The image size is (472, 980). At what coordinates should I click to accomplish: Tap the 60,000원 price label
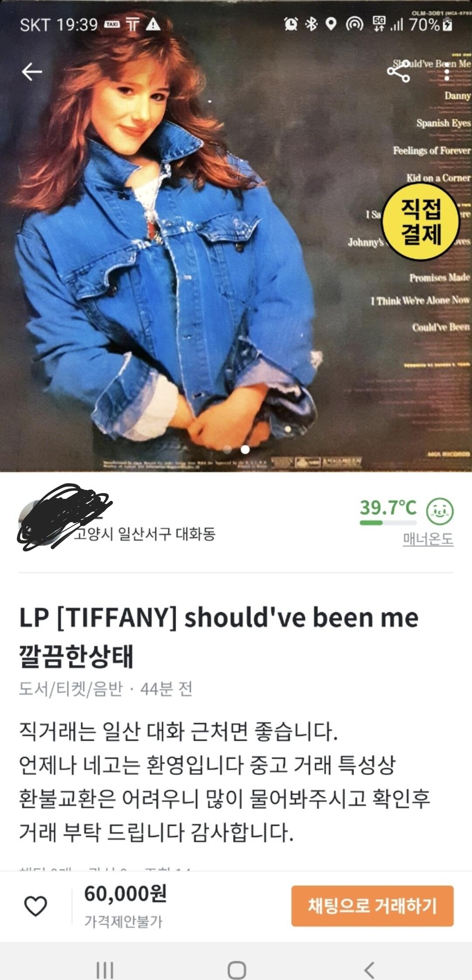click(x=125, y=893)
